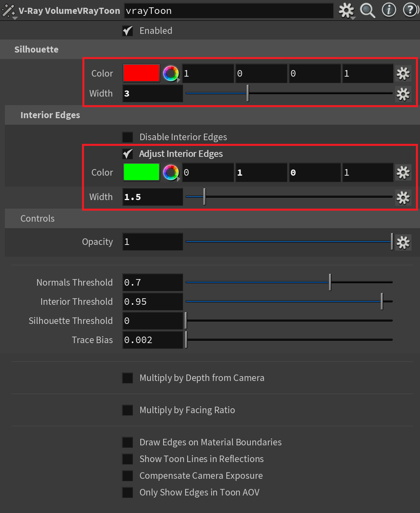
Task: Click the V-Ray VolumeVRayToon type label
Action: (x=69, y=11)
